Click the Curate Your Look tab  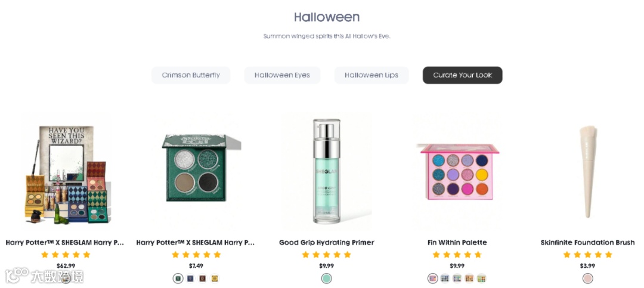pos(462,75)
